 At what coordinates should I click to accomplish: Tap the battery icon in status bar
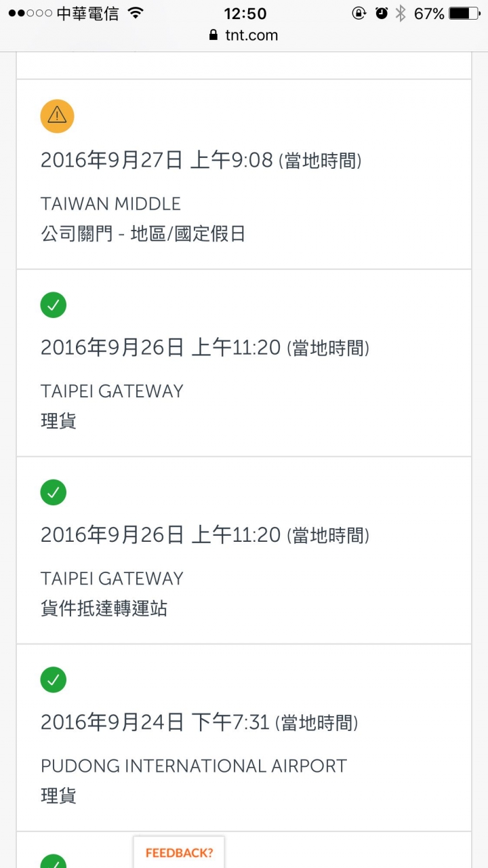[465, 13]
